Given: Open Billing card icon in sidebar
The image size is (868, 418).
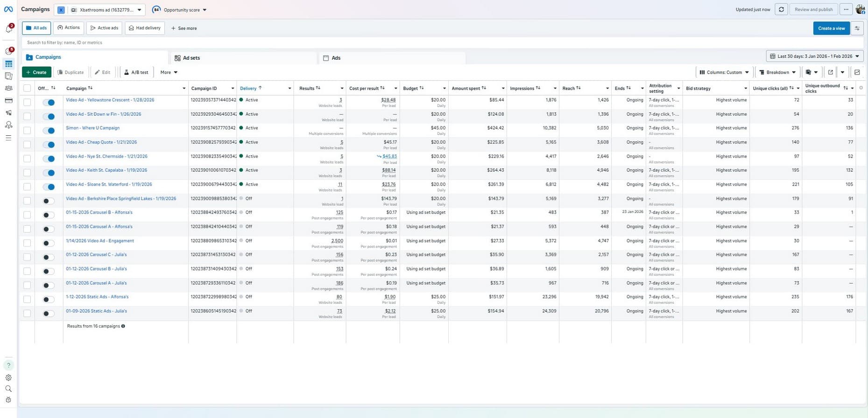Looking at the screenshot, I should pyautogui.click(x=8, y=100).
